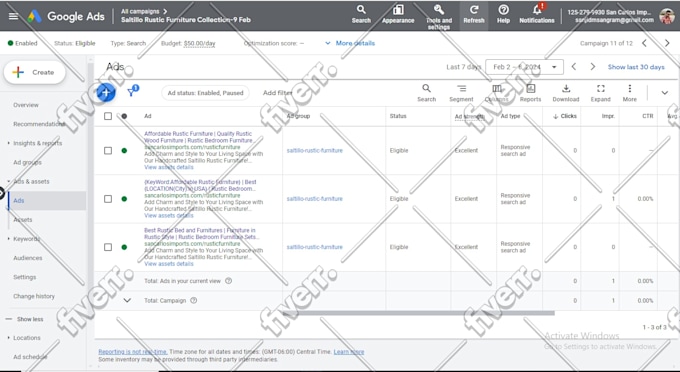Edit the $50.00/day budget
This screenshot has height=372, width=680.
[199, 43]
